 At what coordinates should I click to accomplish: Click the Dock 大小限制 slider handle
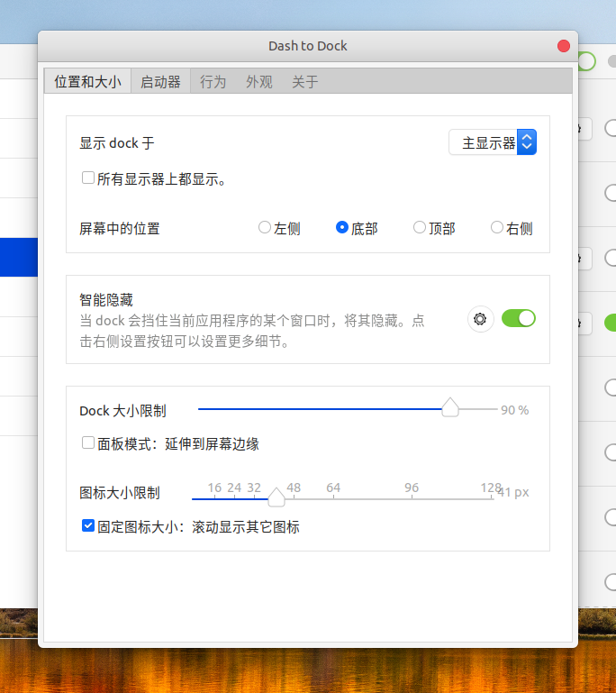coord(450,407)
